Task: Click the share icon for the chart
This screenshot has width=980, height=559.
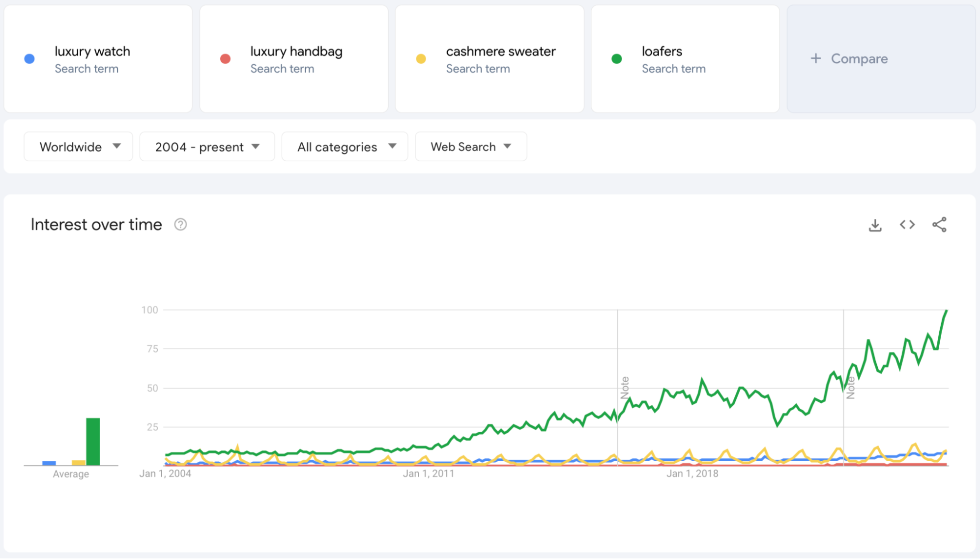Action: click(939, 224)
